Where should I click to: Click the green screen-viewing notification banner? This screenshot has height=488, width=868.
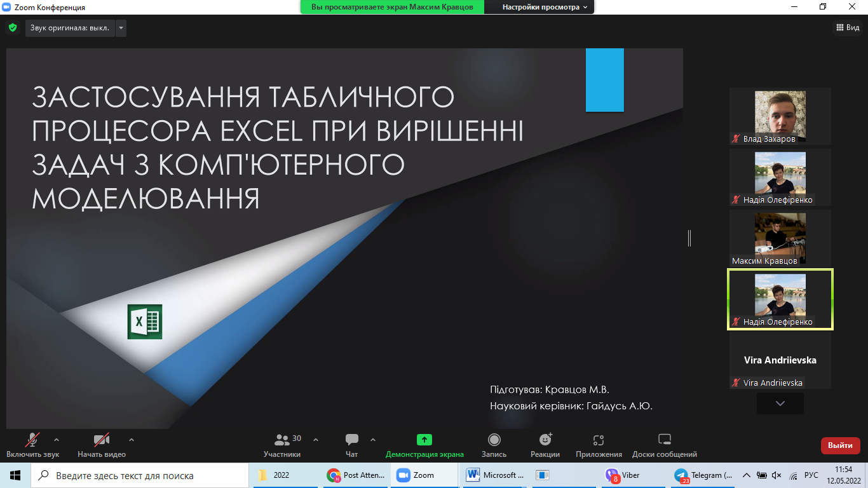click(x=392, y=7)
